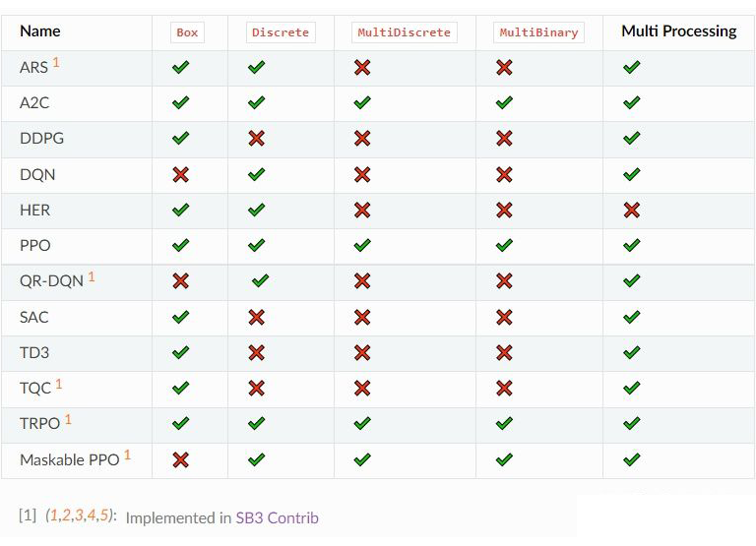Viewport: 756px width, 546px height.
Task: Click the red cross for HER Multi Processing
Action: click(632, 210)
